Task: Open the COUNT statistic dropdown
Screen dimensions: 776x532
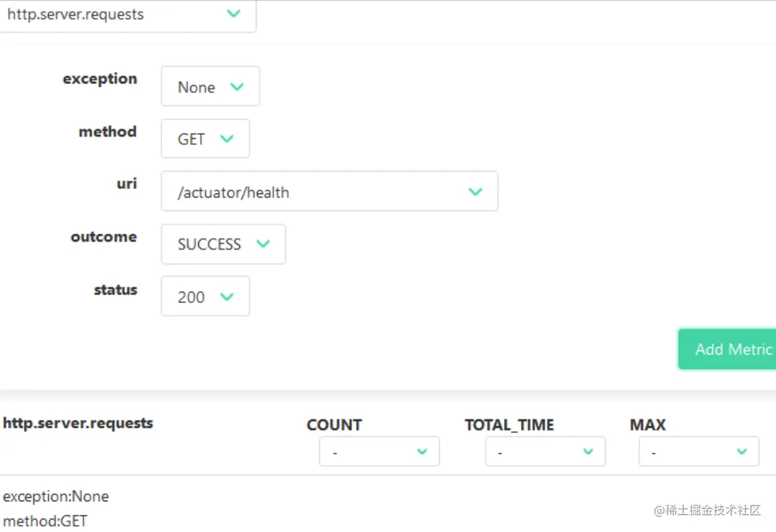Action: (x=379, y=452)
